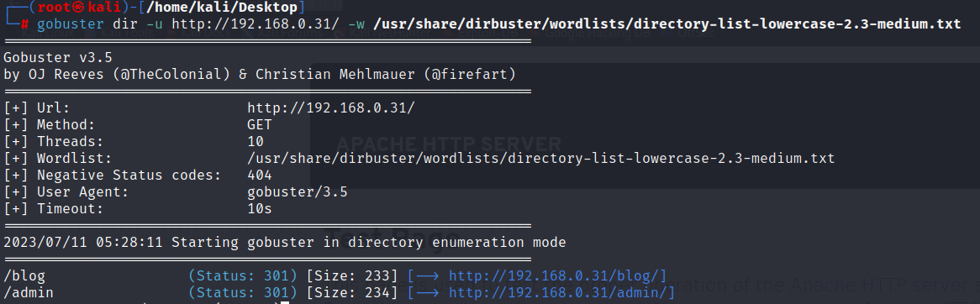Click Size: 234 on the admin row
The width and height of the screenshot is (980, 304).
[x=351, y=292]
